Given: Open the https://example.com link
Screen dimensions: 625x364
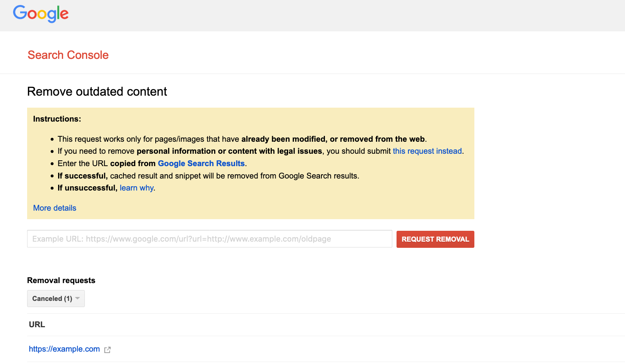Looking at the screenshot, I should coord(64,349).
